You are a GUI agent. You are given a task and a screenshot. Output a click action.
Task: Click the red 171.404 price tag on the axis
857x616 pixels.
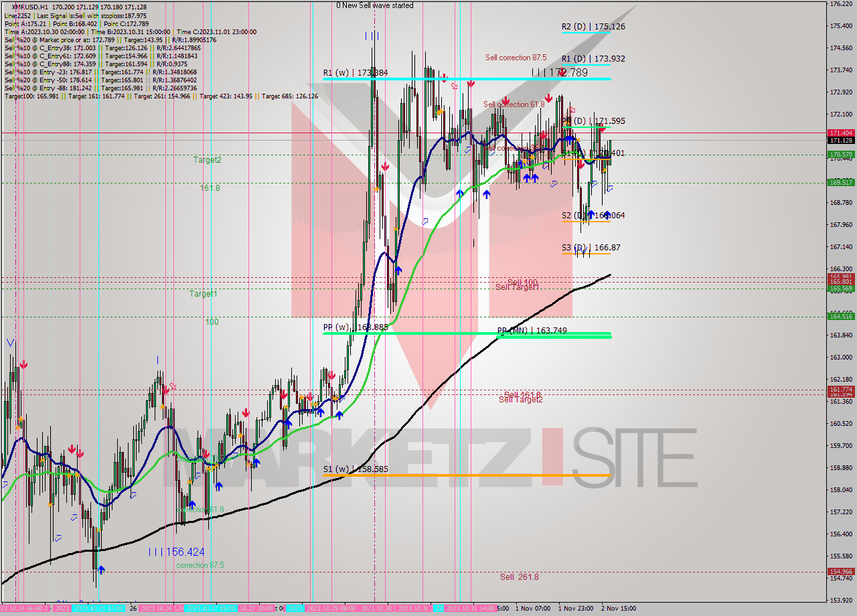pyautogui.click(x=841, y=133)
